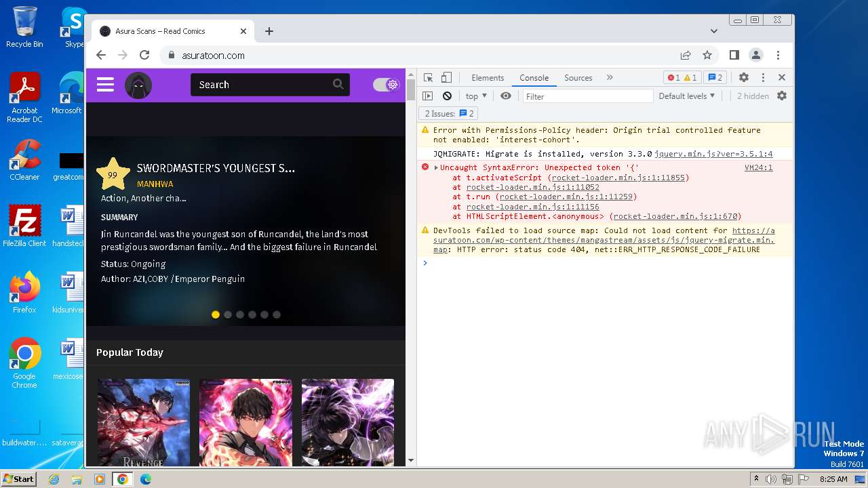The image size is (868, 488).
Task: Click the volume icon in system tray
Action: [x=771, y=479]
